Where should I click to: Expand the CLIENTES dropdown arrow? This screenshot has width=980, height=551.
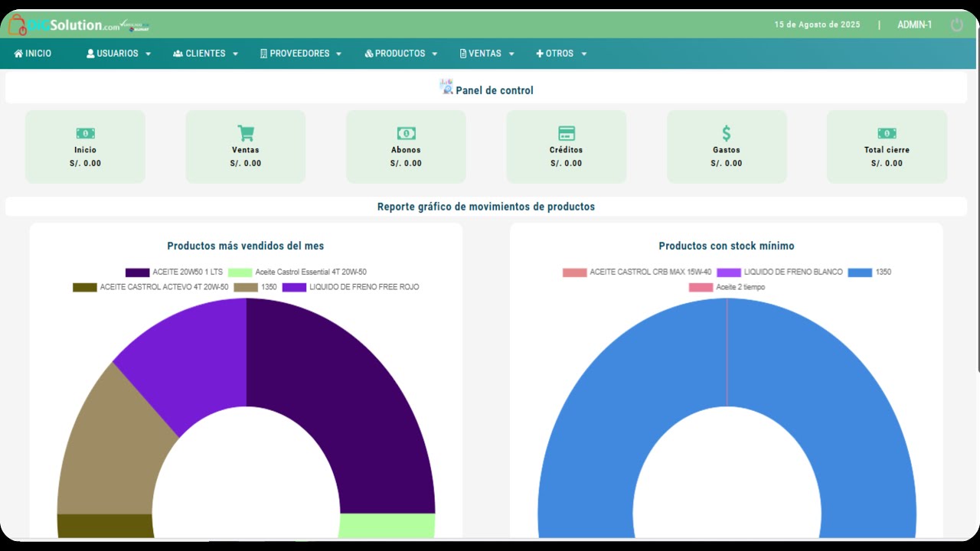[235, 54]
